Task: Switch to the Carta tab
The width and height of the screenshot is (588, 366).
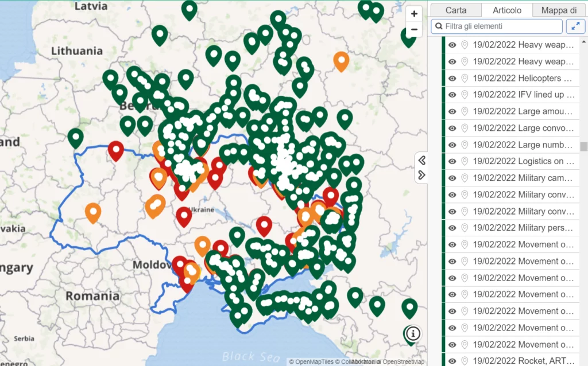Action: click(456, 10)
